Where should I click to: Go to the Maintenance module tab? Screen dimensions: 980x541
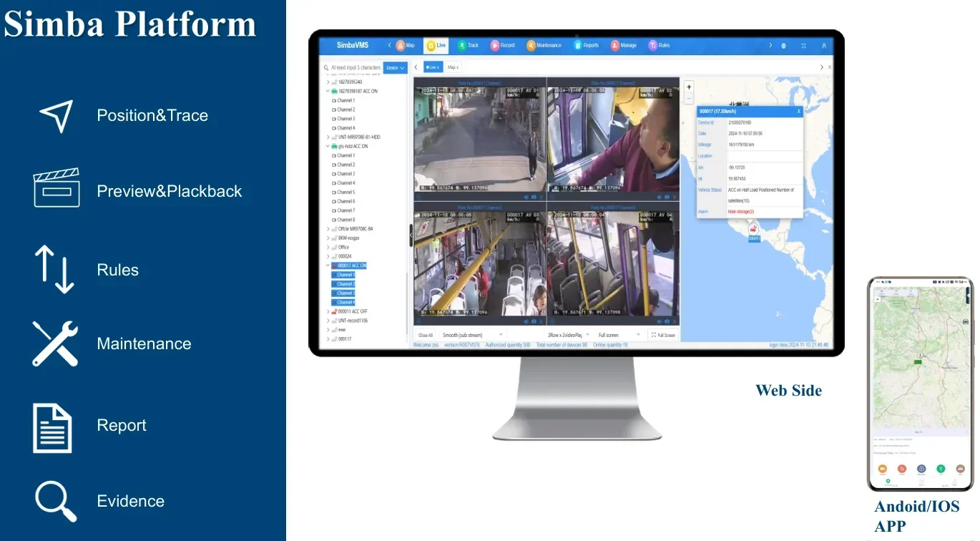click(x=544, y=45)
